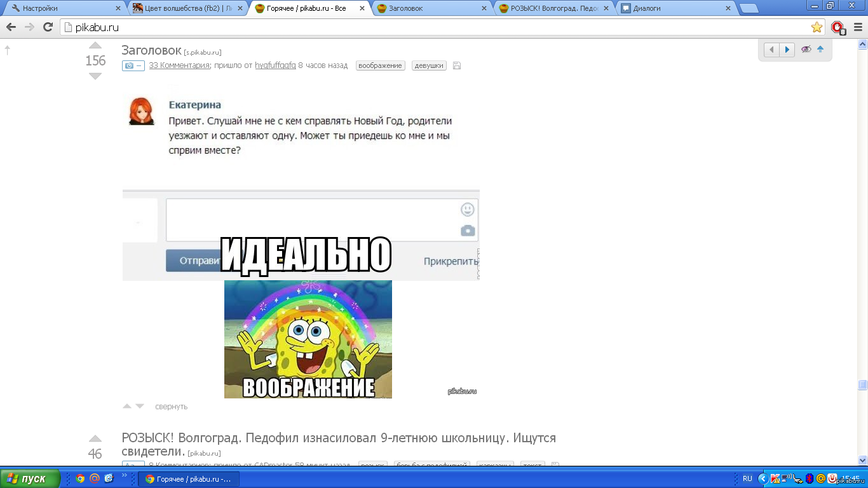Bookmark this page with the star
This screenshot has width=868, height=488.
[817, 27]
